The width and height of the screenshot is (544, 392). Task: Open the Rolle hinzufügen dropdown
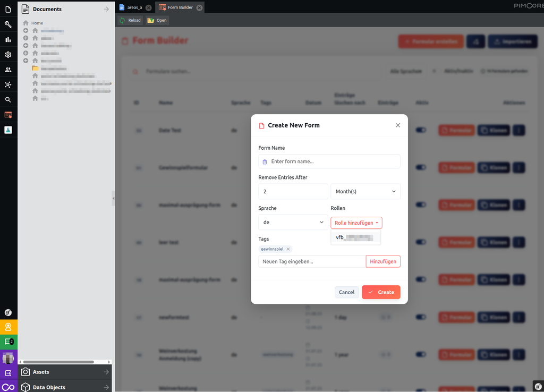(356, 223)
